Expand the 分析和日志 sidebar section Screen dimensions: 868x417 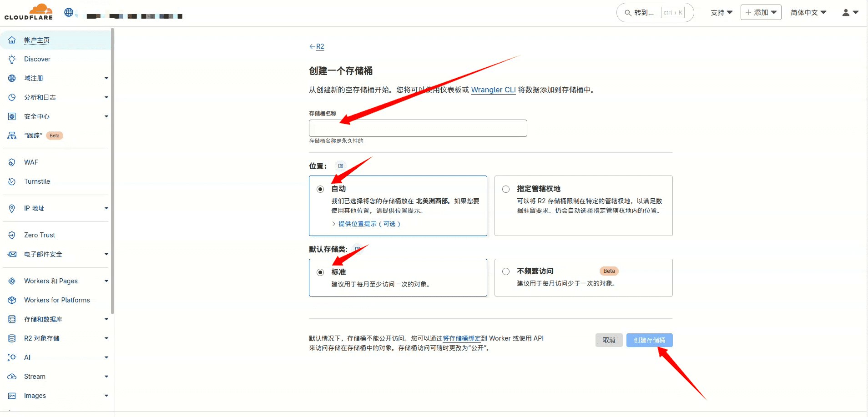pos(106,97)
